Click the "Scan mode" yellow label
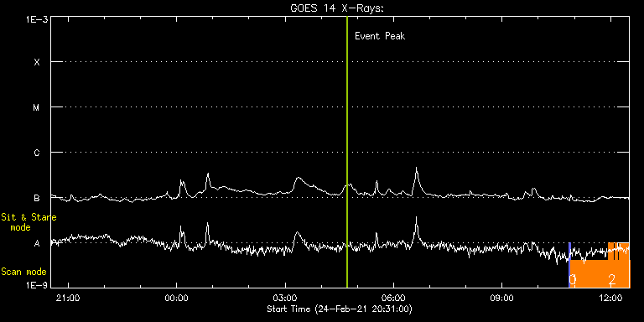Screen dimensions: 644x322 (x=23, y=272)
